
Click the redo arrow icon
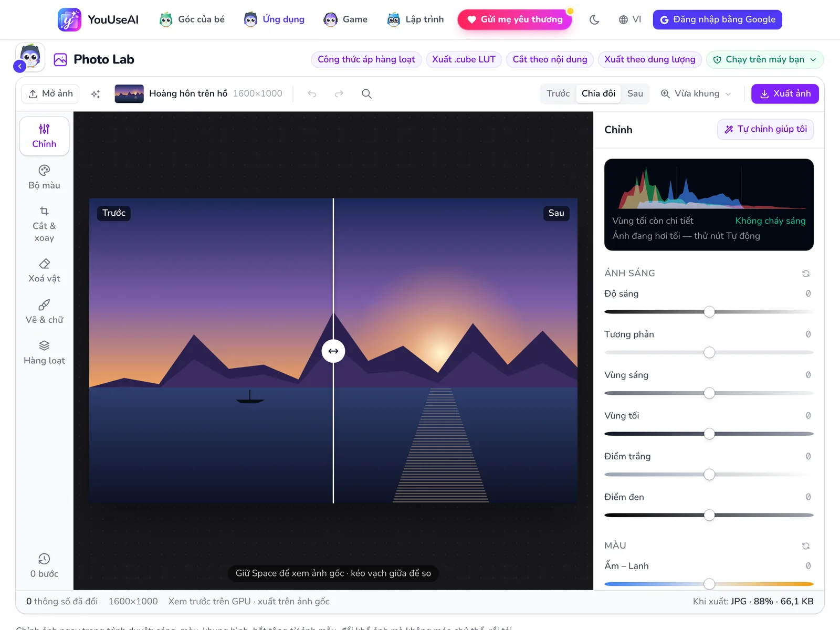click(x=339, y=94)
